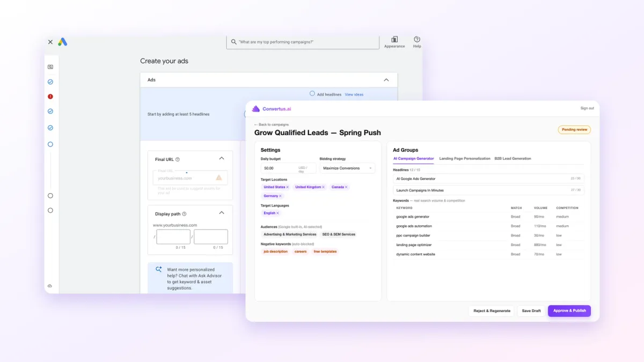Click the Final URL help question icon
Image resolution: width=644 pixels, height=362 pixels.
(x=178, y=159)
